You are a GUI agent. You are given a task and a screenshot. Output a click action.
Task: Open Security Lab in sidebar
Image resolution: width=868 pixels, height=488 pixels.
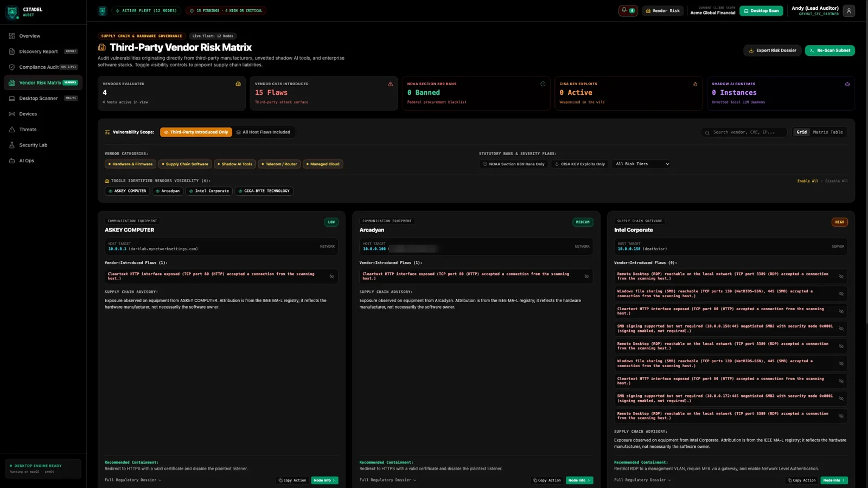pos(43,145)
